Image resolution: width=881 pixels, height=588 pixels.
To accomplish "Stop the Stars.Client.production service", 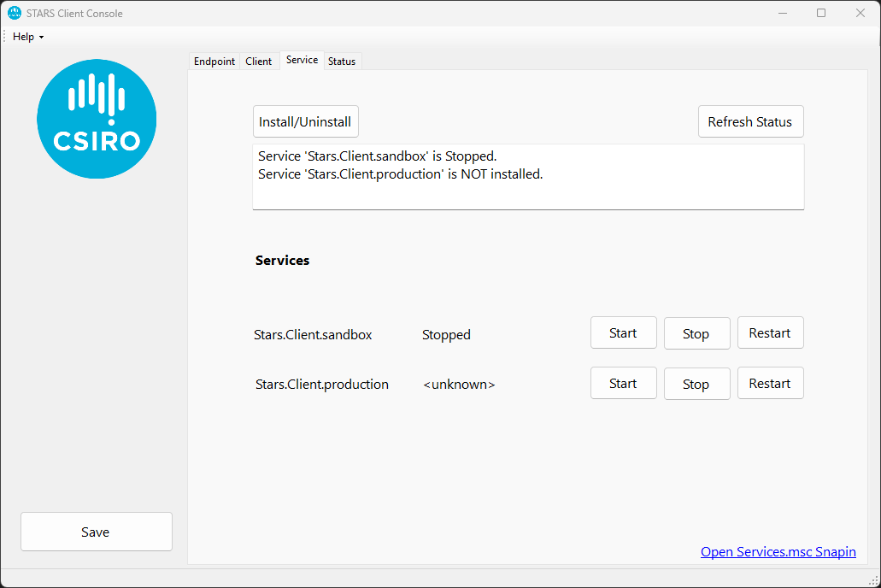I will (x=696, y=383).
